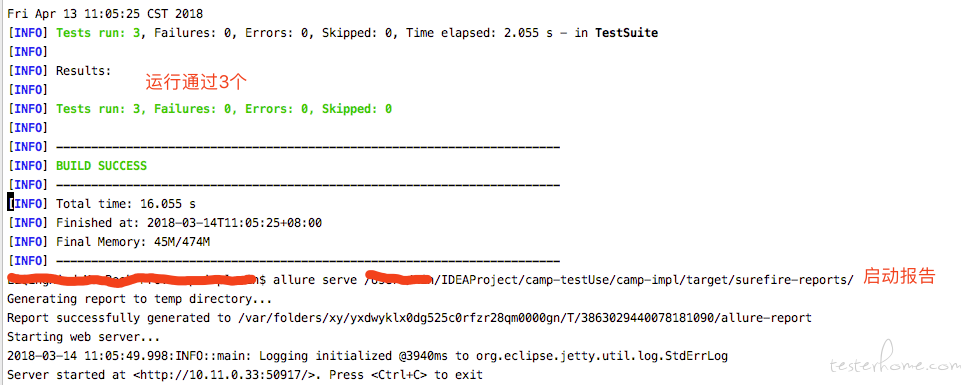This screenshot has width=964, height=385.
Task: Click the red '启动报告' annotation
Action: (898, 276)
